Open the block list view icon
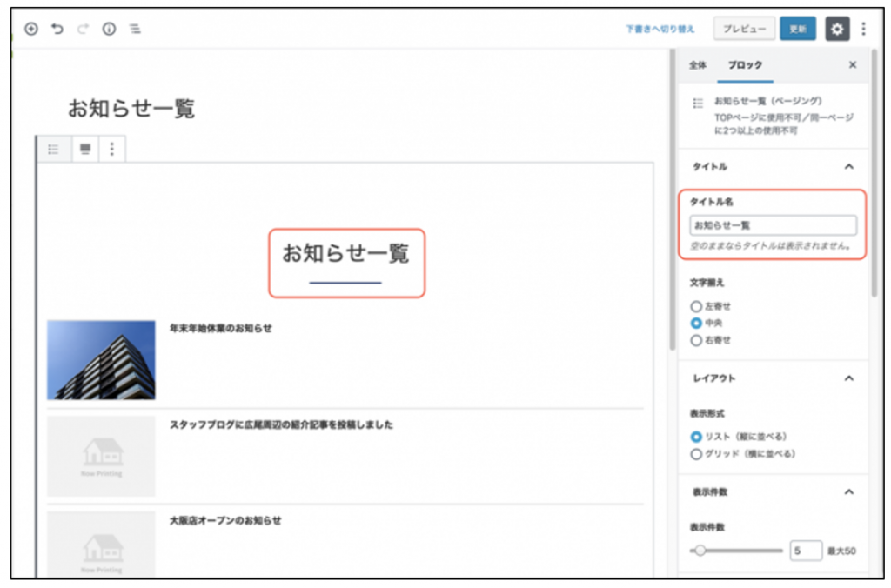 [135, 29]
